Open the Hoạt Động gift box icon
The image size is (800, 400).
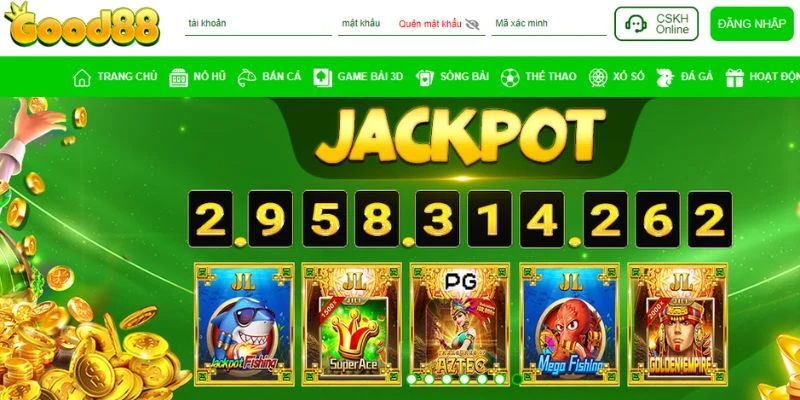(x=735, y=78)
